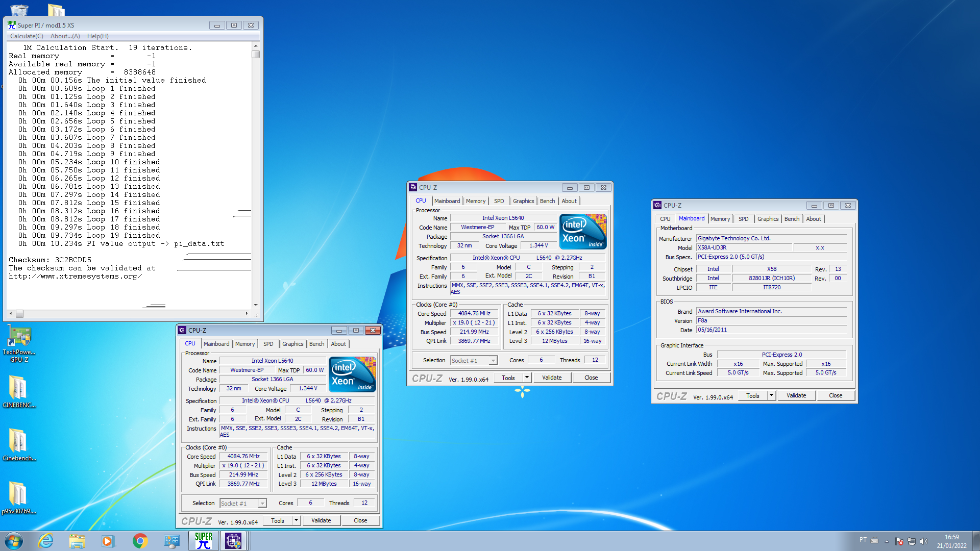The image size is (980, 551).
Task: Click Validate button in middle CPU-Z
Action: (x=552, y=378)
